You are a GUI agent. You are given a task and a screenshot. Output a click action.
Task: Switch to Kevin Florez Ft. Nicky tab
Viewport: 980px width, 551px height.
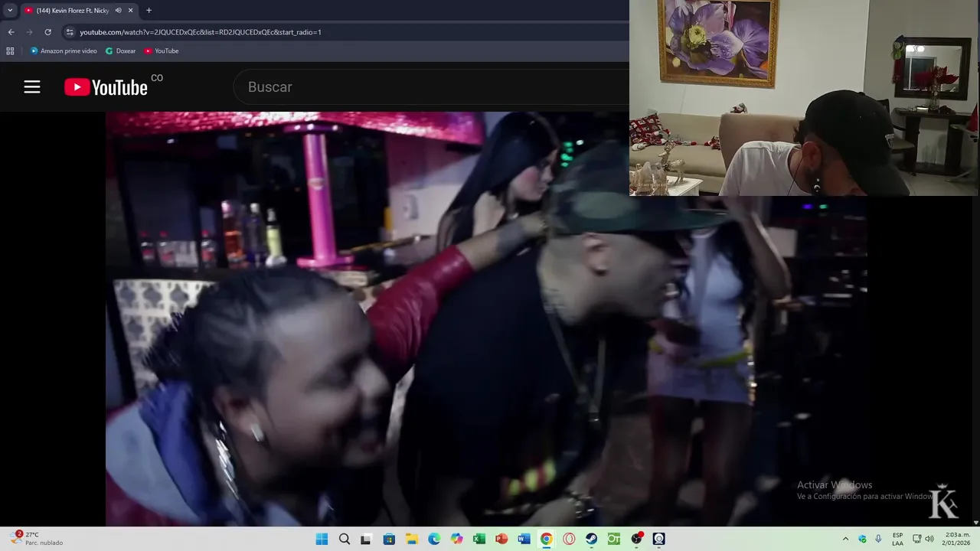[73, 11]
